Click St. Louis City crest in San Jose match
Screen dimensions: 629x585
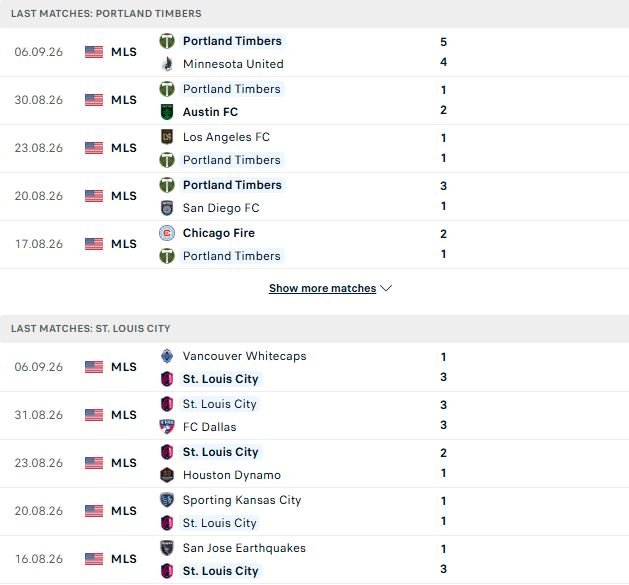point(167,571)
